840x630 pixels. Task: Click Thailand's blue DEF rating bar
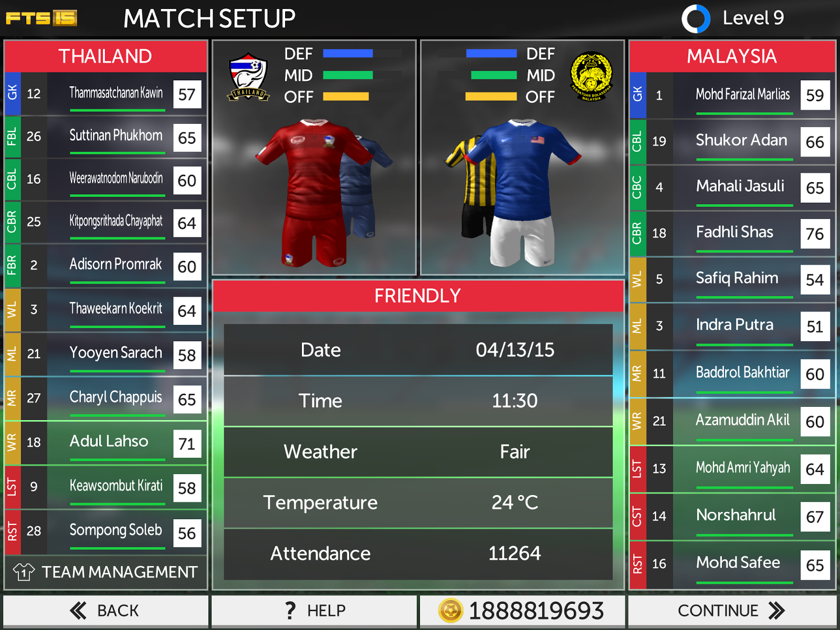(x=348, y=54)
